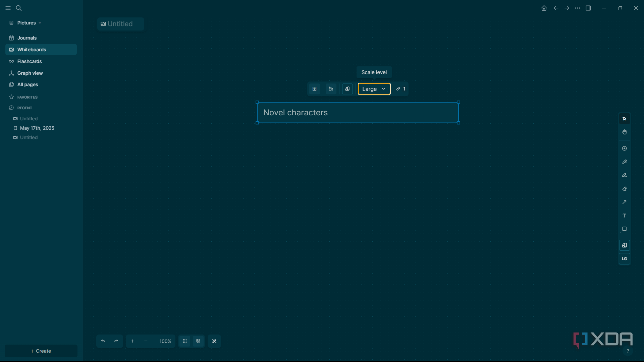The height and width of the screenshot is (362, 644).
Task: Open All pages in the sidebar
Action: point(41,84)
